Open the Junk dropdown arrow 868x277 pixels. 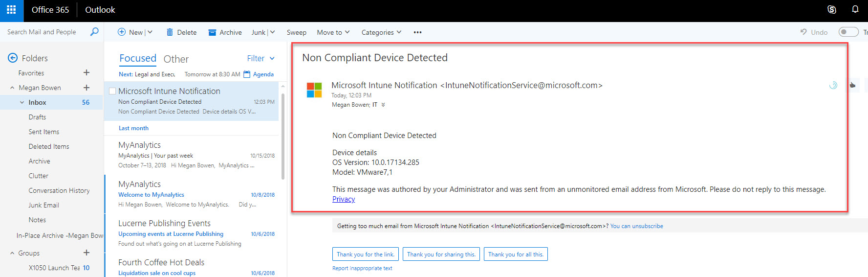(x=273, y=32)
